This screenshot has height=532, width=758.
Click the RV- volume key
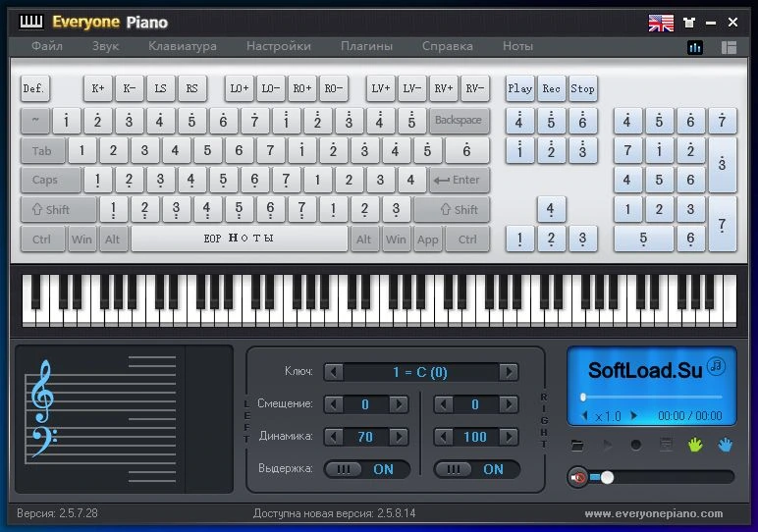(475, 88)
